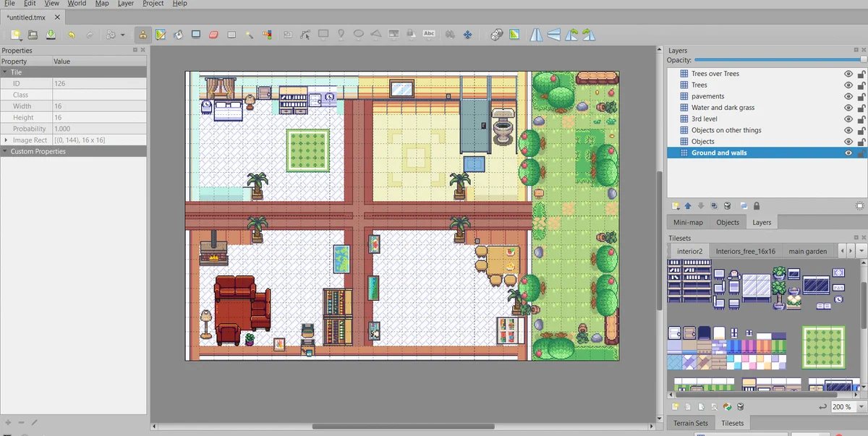868x436 pixels.
Task: Select the Ground and walls layer
Action: tap(767, 153)
